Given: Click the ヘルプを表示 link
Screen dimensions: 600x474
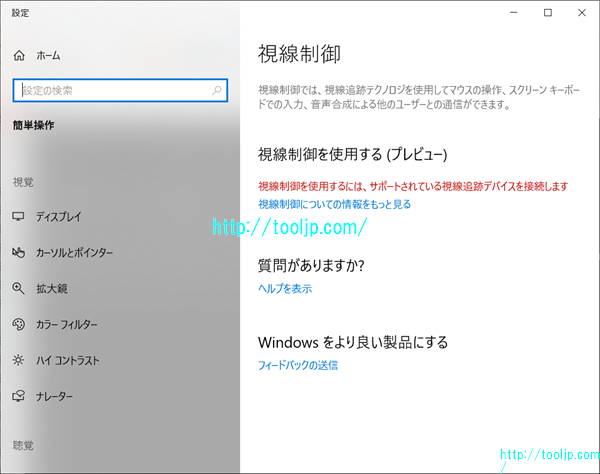Looking at the screenshot, I should pos(285,288).
